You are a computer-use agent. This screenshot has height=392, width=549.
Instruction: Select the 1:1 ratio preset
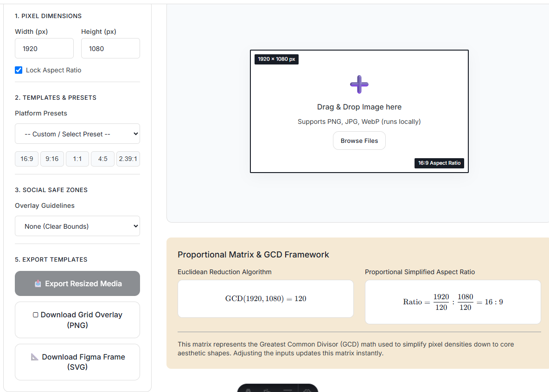click(77, 159)
